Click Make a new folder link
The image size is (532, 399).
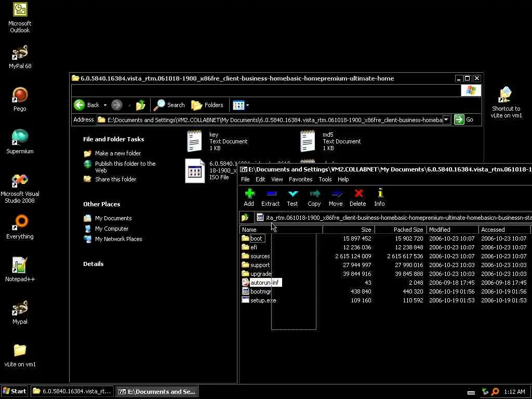pyautogui.click(x=112, y=153)
